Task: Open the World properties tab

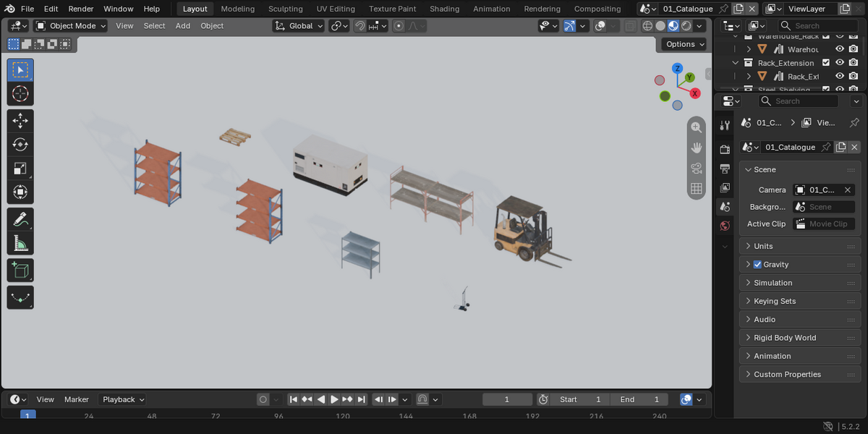Action: 725,226
